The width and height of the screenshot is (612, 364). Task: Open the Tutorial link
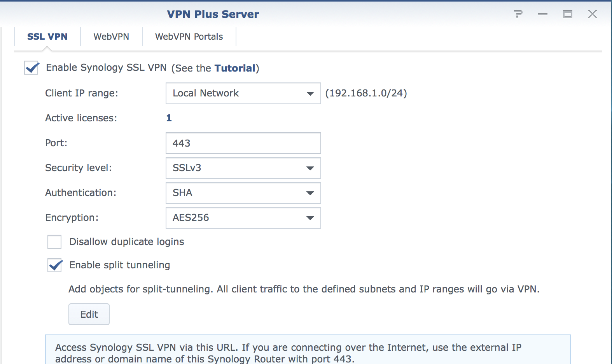[235, 68]
